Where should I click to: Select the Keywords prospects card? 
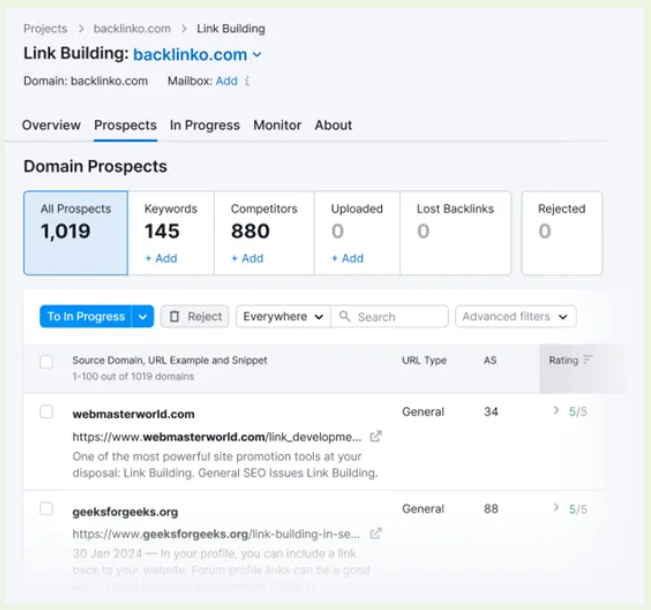coord(171,233)
